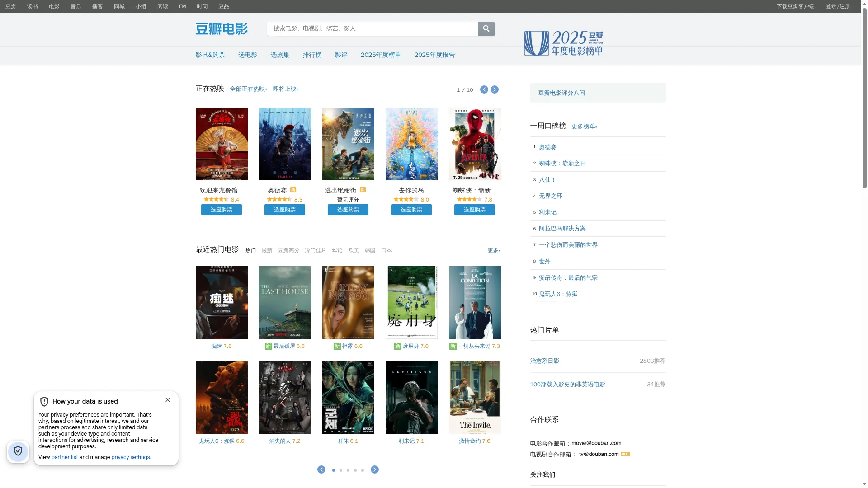Show previous page of 正在热映 movies
This screenshot has height=488, width=868.
484,89
